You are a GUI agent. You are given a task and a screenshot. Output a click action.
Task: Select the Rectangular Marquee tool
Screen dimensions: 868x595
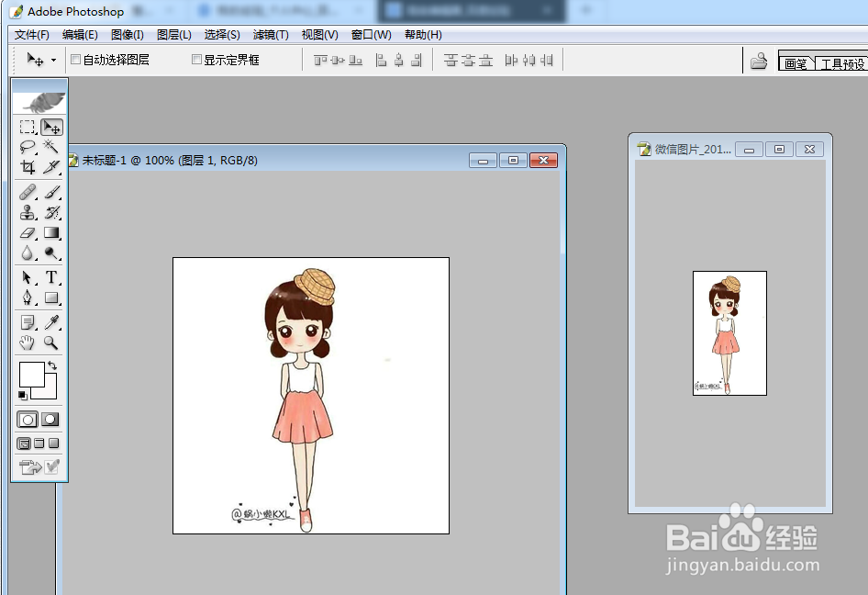pyautogui.click(x=28, y=128)
